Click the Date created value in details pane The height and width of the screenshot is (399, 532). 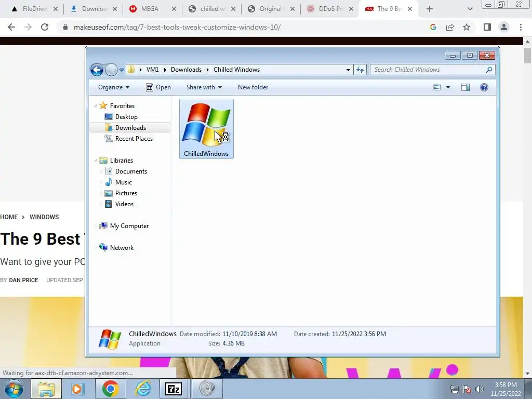359,334
